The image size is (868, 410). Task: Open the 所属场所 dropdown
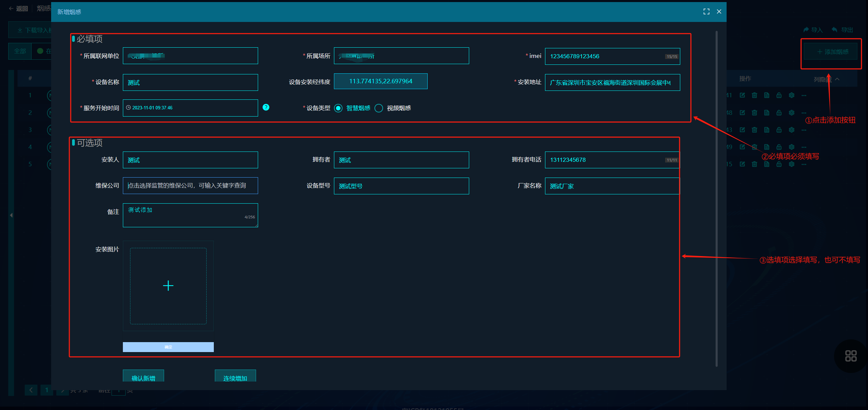point(402,56)
